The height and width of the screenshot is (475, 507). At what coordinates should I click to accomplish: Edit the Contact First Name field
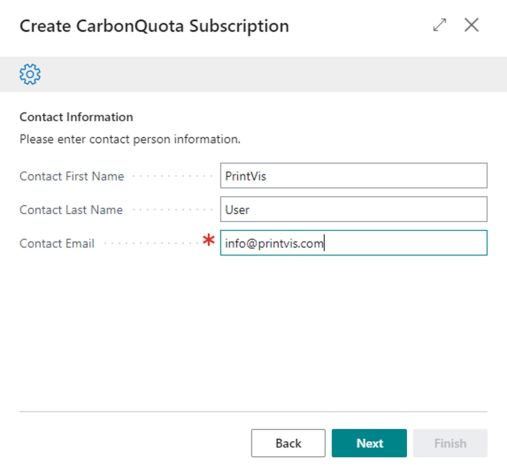click(354, 176)
